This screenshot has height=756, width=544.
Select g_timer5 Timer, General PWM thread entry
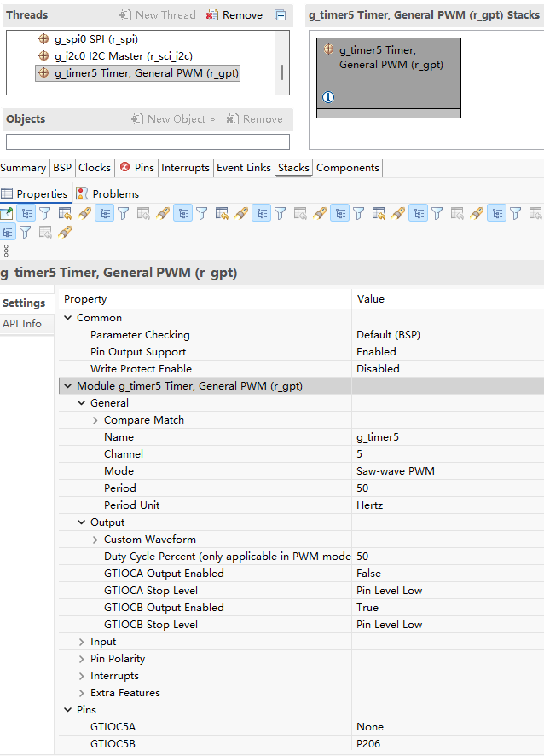(138, 73)
